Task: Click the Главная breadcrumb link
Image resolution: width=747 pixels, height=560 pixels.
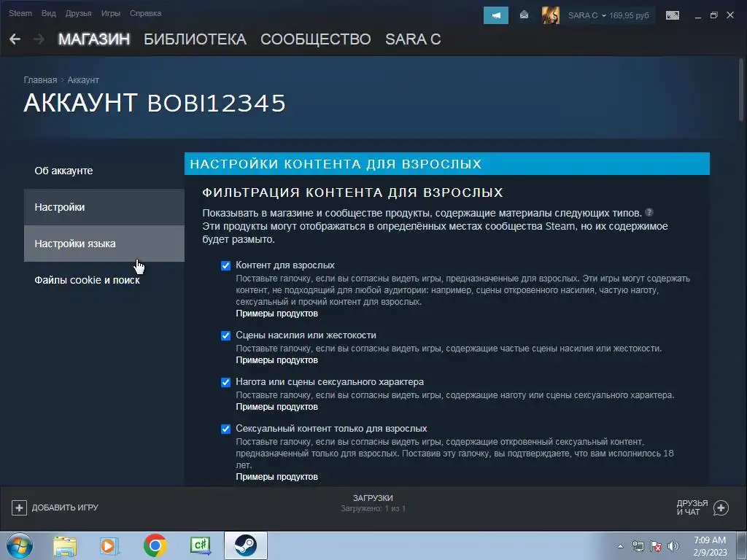Action: coord(41,80)
